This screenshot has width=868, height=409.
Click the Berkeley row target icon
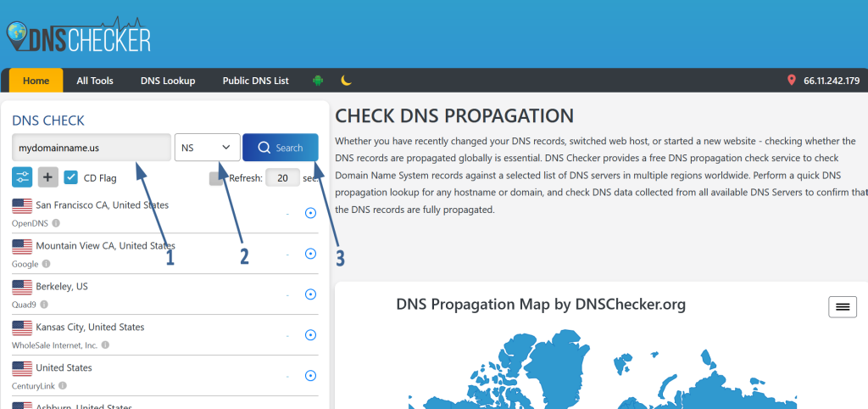click(x=310, y=294)
